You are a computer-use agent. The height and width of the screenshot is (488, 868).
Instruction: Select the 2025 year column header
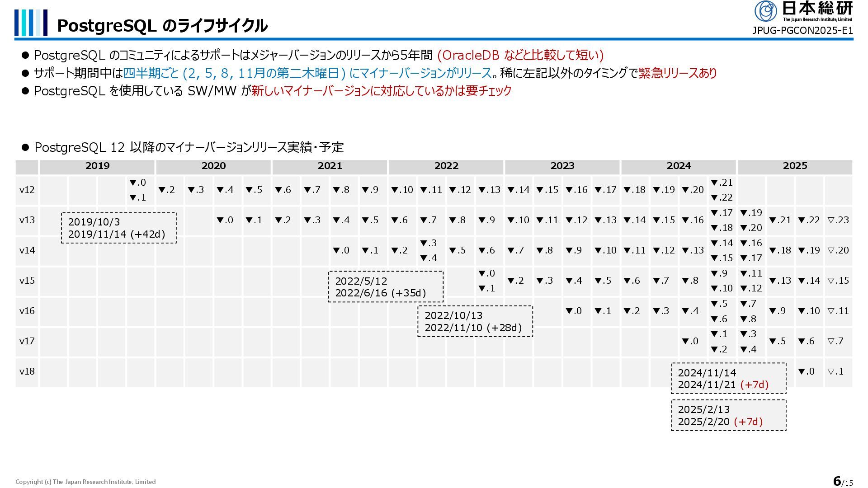click(x=795, y=166)
